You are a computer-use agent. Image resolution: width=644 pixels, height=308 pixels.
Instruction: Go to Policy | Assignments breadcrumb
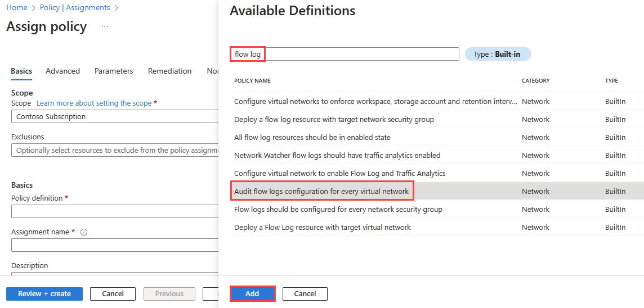[x=75, y=7]
